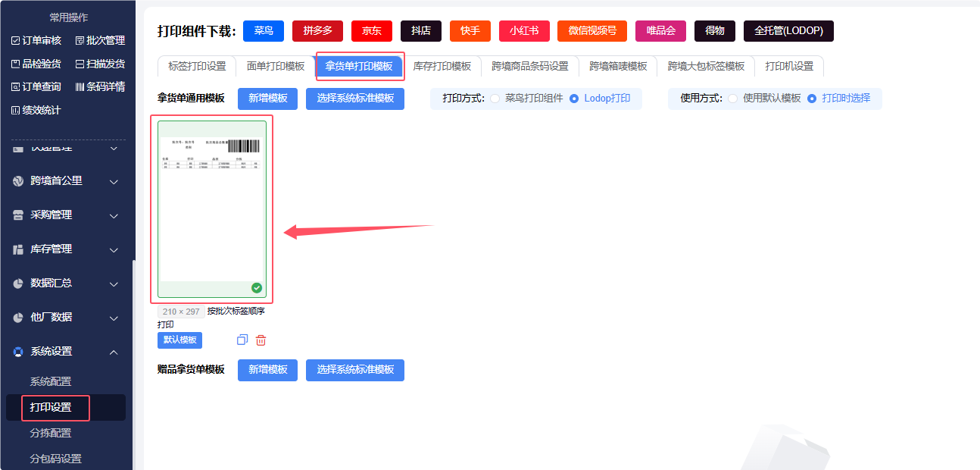Viewport: 980px width, 470px height.
Task: Download 快手 print component
Action: [470, 31]
